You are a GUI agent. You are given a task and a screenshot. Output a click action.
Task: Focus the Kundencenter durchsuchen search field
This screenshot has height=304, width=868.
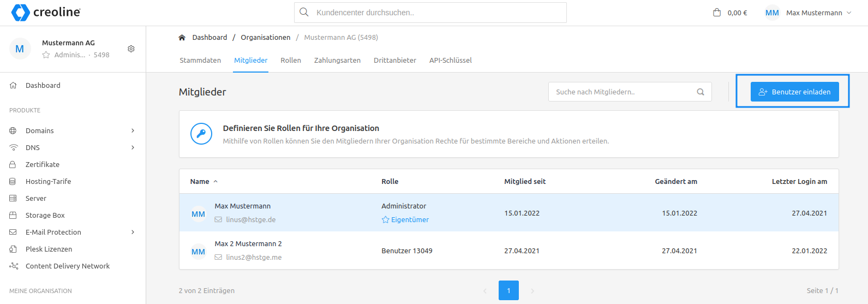coord(430,13)
